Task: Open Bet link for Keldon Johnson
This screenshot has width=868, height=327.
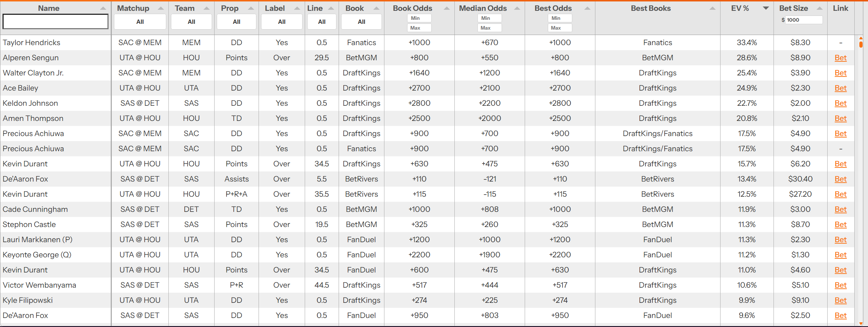Action: 841,103
